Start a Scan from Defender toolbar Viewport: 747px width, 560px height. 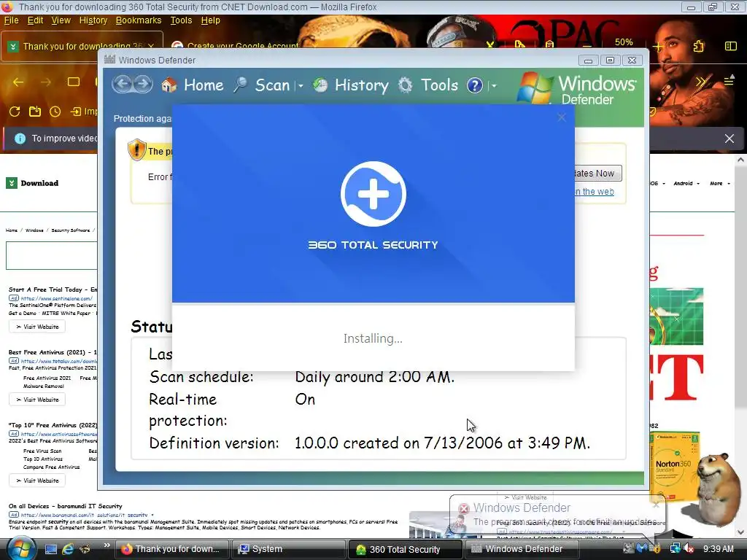(x=272, y=85)
